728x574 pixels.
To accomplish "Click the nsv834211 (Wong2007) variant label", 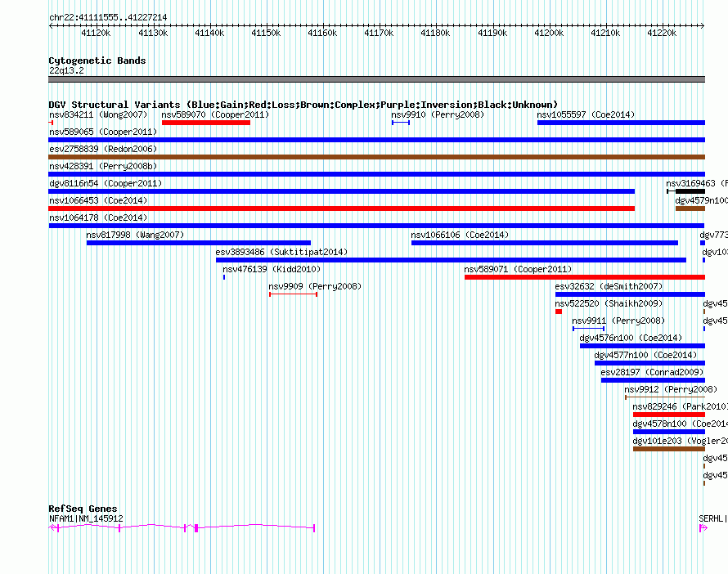I will 98,114.
